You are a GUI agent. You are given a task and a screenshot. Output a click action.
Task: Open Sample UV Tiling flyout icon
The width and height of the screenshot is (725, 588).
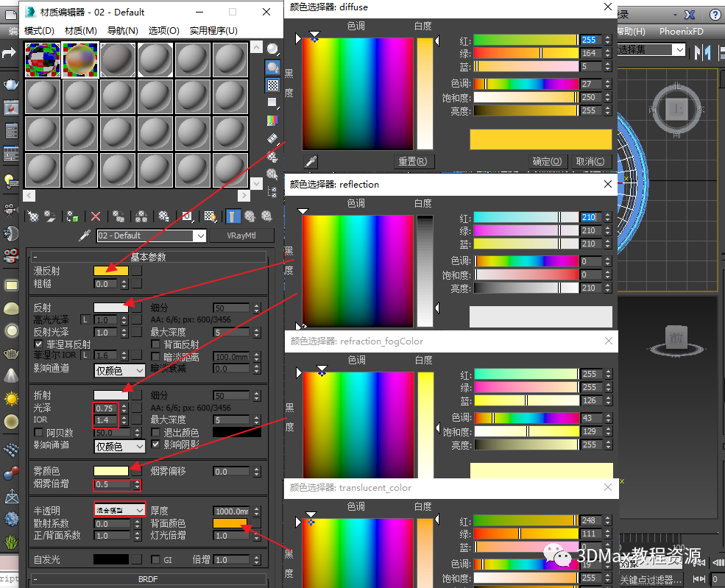coord(273,102)
